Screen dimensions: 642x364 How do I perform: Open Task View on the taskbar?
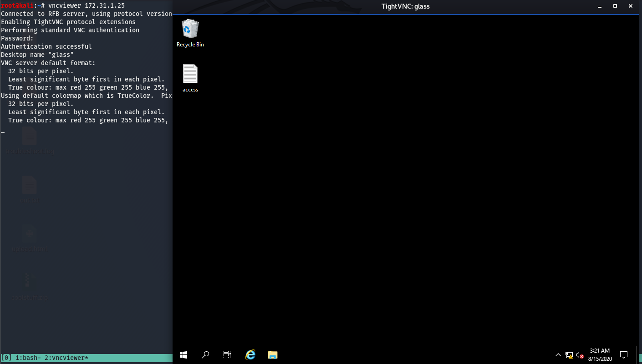click(227, 355)
